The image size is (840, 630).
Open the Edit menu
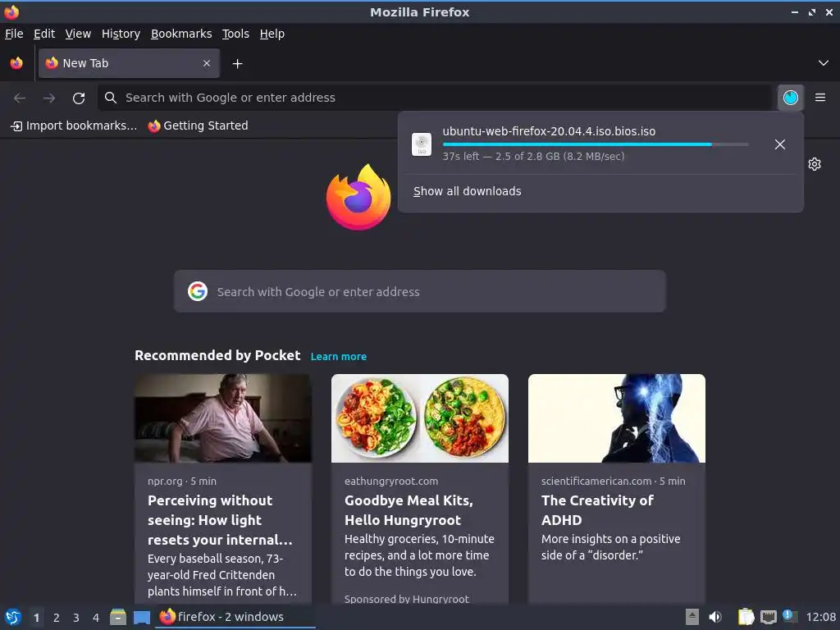(44, 34)
